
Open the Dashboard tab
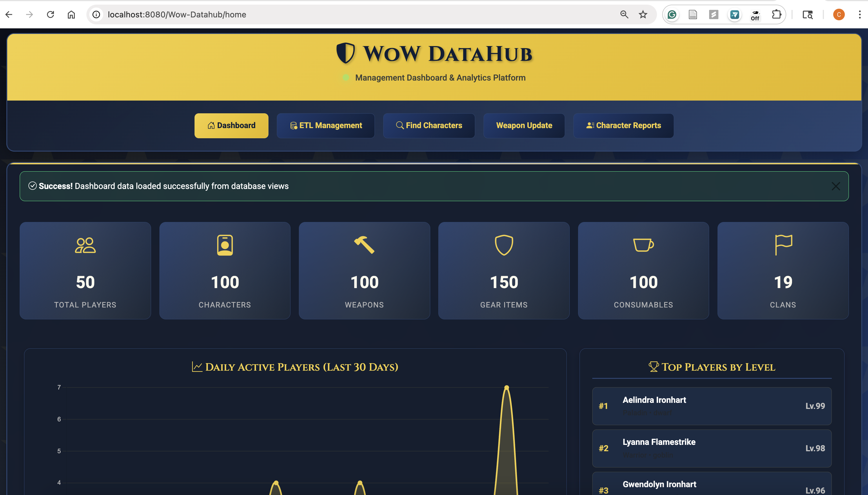(x=231, y=125)
